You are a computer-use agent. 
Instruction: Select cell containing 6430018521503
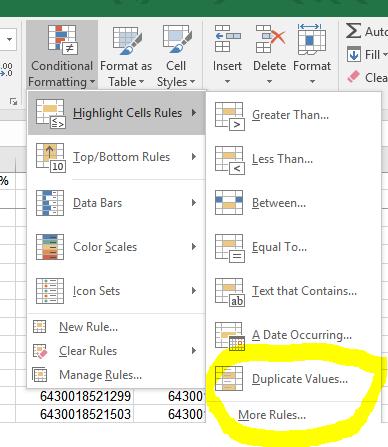click(74, 414)
